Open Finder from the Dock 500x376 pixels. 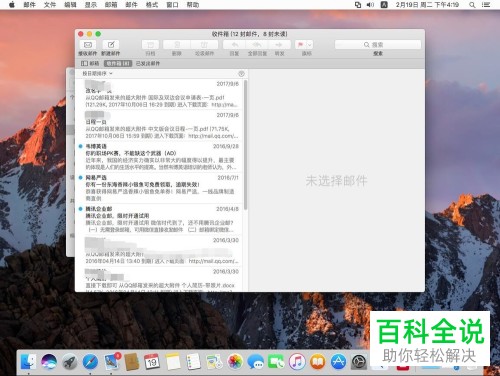[28, 362]
